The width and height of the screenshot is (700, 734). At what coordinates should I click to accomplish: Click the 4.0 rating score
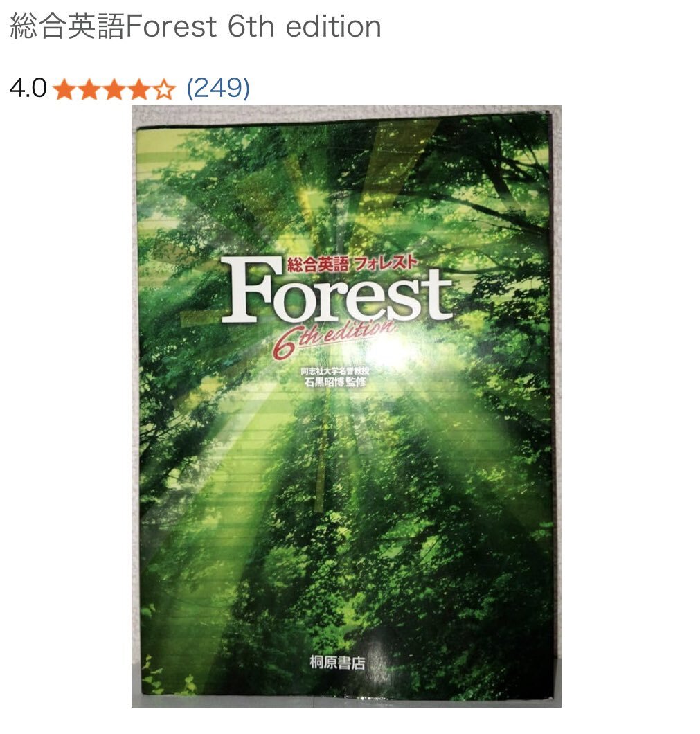click(28, 89)
